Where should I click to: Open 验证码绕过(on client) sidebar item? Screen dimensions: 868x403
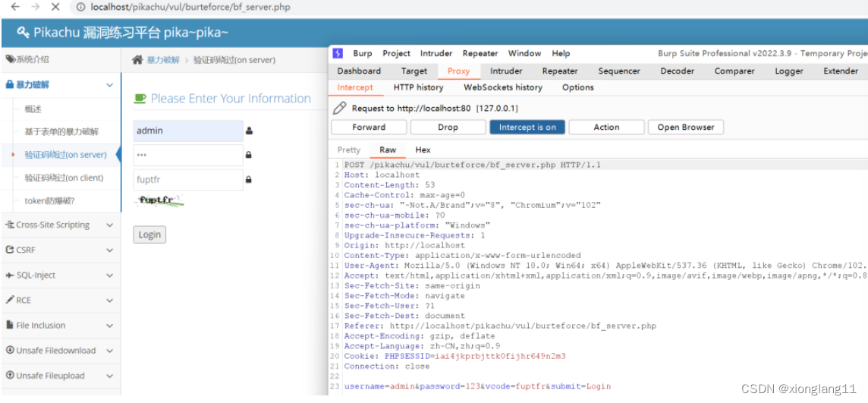(x=64, y=178)
